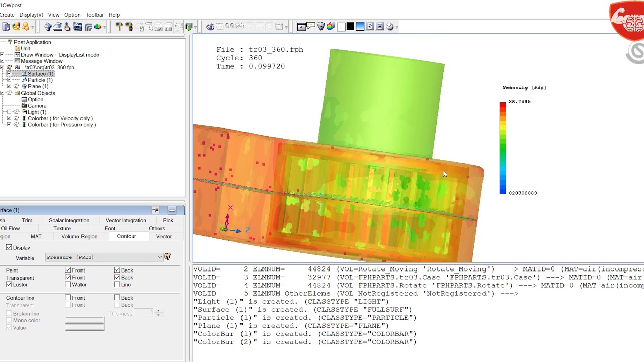Open the Variable Pressure (PRES) dropdown
Screen dimensions: 644x362
pos(104,257)
